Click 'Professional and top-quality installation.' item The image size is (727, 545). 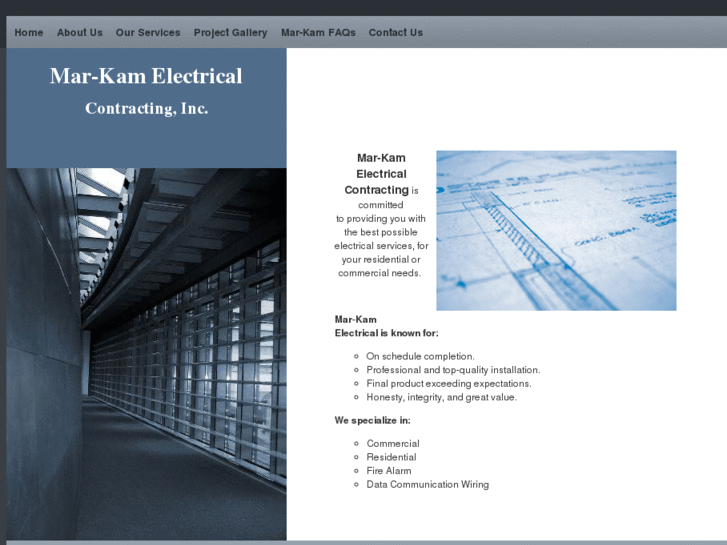(453, 370)
